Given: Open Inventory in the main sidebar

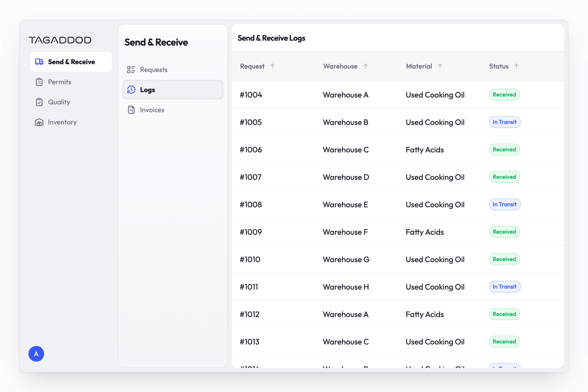Looking at the screenshot, I should point(71,122).
